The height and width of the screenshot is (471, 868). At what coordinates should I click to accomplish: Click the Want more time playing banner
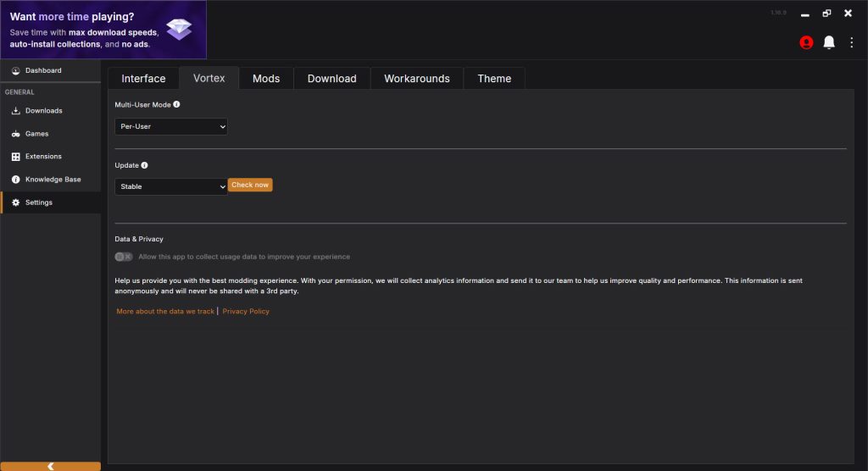[x=103, y=30]
